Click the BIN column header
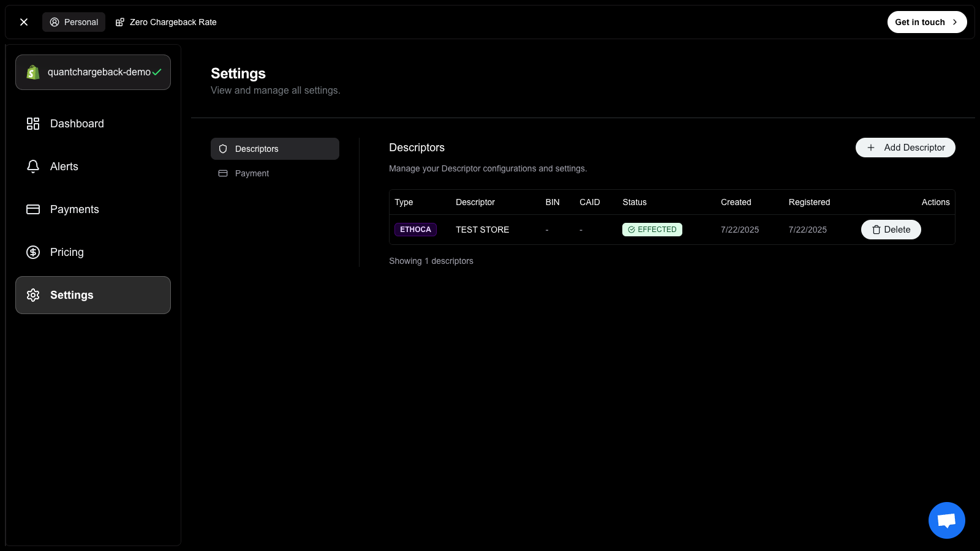Viewport: 980px width, 551px height. click(x=552, y=202)
